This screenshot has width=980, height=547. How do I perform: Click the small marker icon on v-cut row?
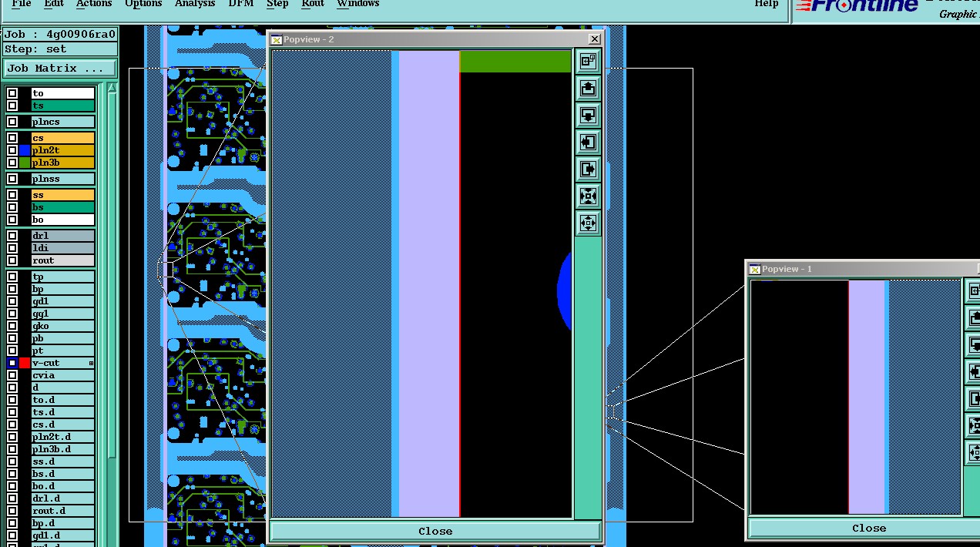[x=91, y=363]
